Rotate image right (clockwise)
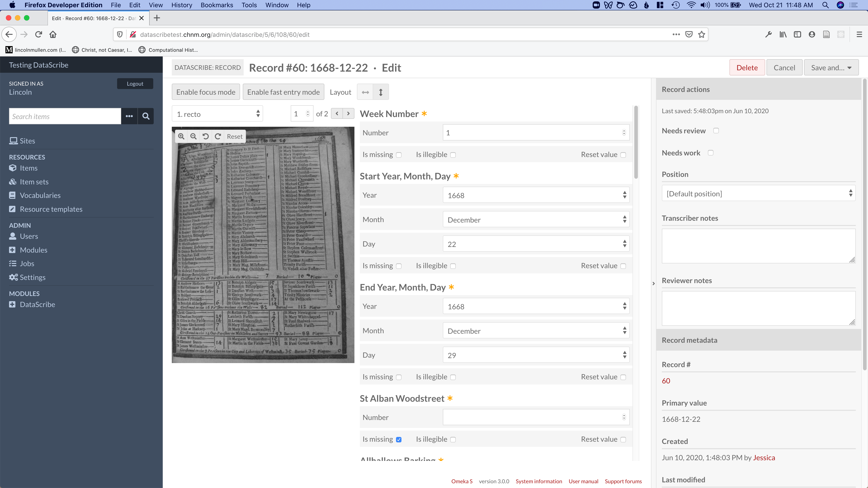The width and height of the screenshot is (868, 488). click(218, 136)
